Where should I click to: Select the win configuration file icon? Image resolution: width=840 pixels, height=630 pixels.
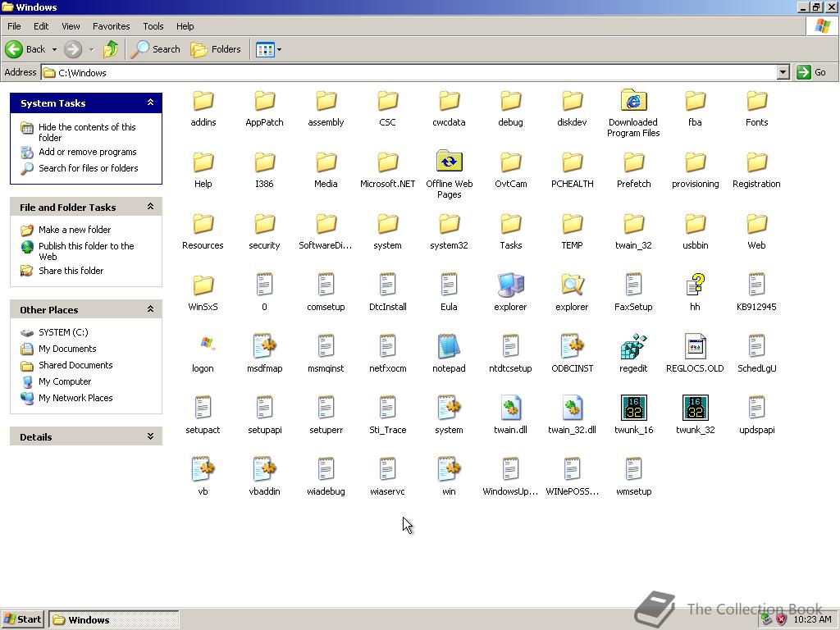pyautogui.click(x=449, y=469)
